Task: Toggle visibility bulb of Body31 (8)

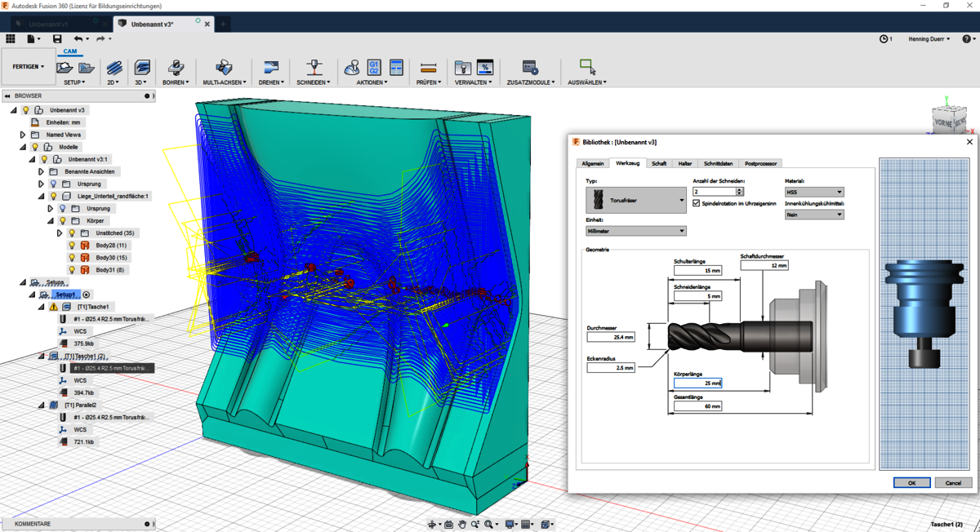Action: pos(72,269)
